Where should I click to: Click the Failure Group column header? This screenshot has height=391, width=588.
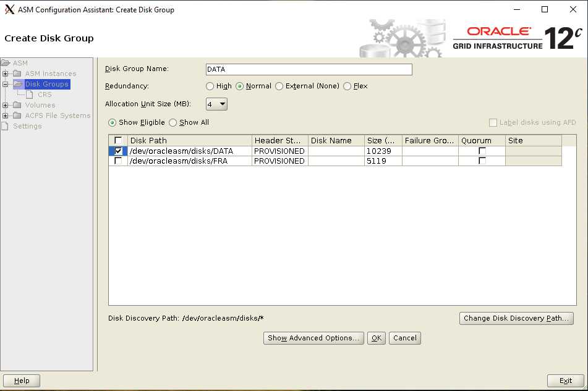pos(430,140)
